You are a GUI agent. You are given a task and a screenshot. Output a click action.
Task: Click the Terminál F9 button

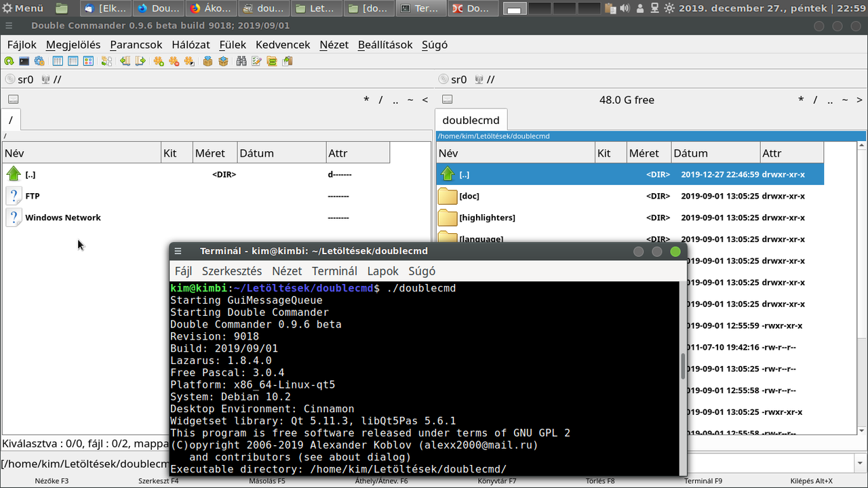point(703,481)
